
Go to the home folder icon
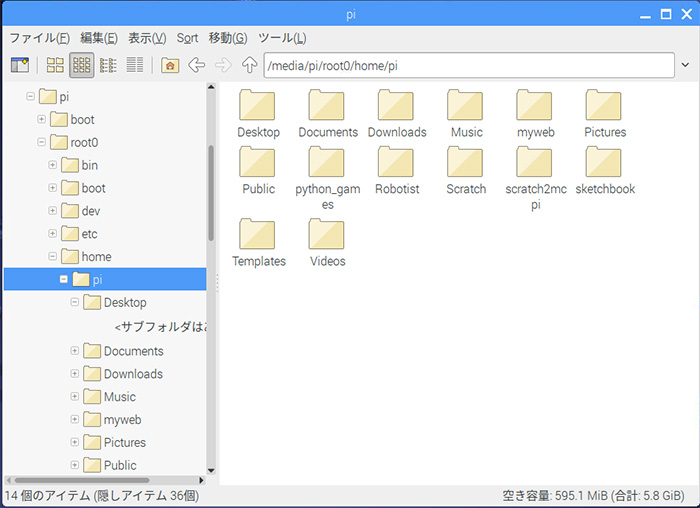click(170, 66)
